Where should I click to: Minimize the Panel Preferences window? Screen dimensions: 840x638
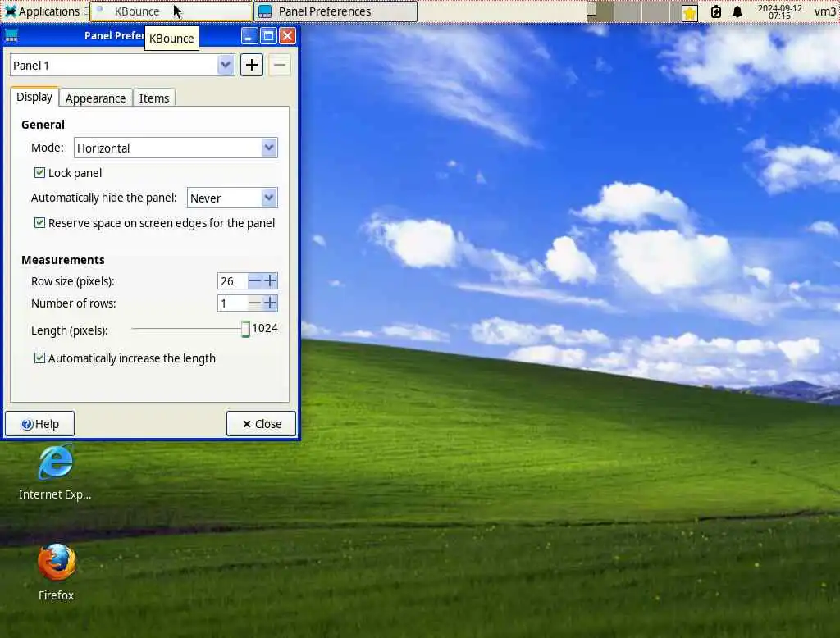pyautogui.click(x=249, y=36)
